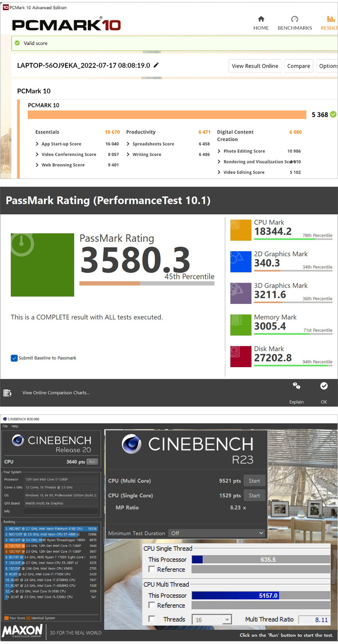Go to PCMark 10 Home icon

coord(261,19)
